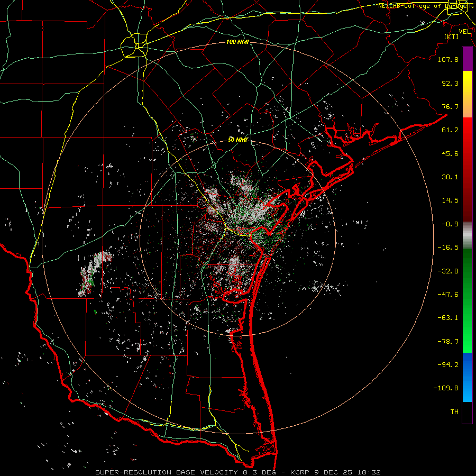Click the 61.2 velocity legend value
Screen dimensions: 476x476
pyautogui.click(x=450, y=130)
